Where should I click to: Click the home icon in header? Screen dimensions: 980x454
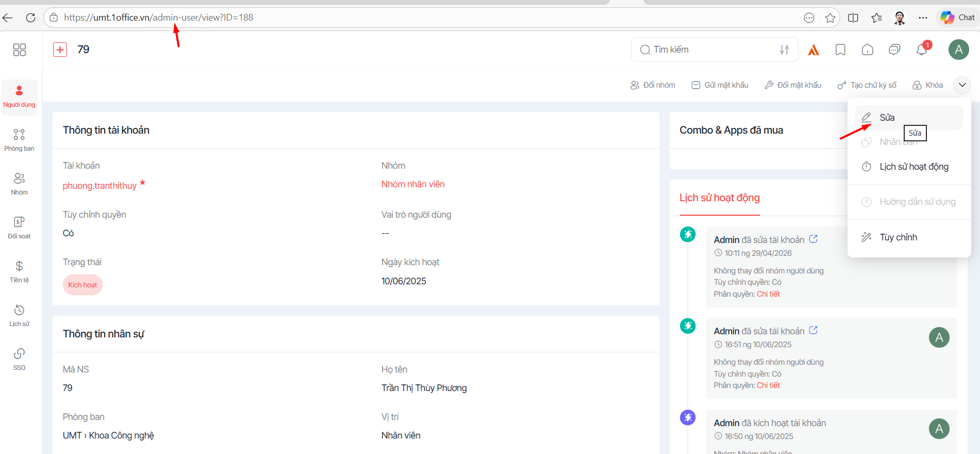click(x=868, y=50)
